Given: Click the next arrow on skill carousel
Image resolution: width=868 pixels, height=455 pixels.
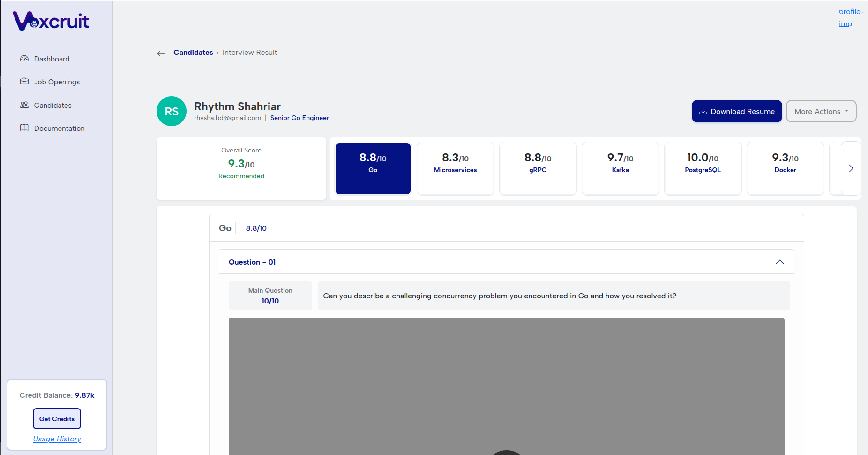Looking at the screenshot, I should coord(851,168).
